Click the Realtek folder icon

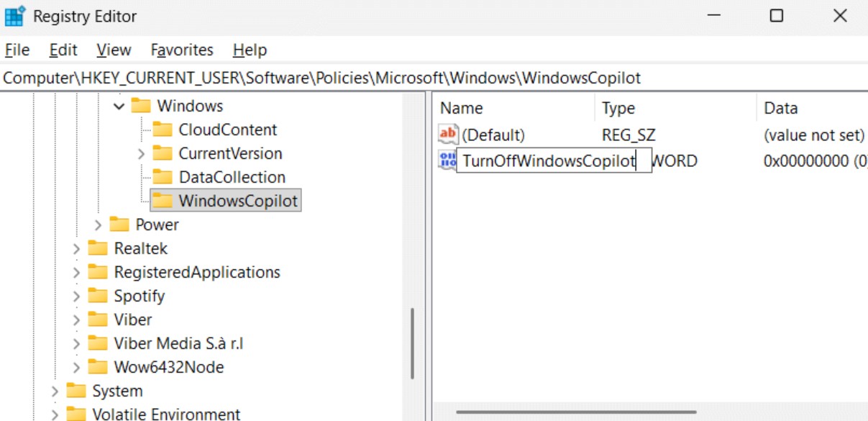click(98, 248)
